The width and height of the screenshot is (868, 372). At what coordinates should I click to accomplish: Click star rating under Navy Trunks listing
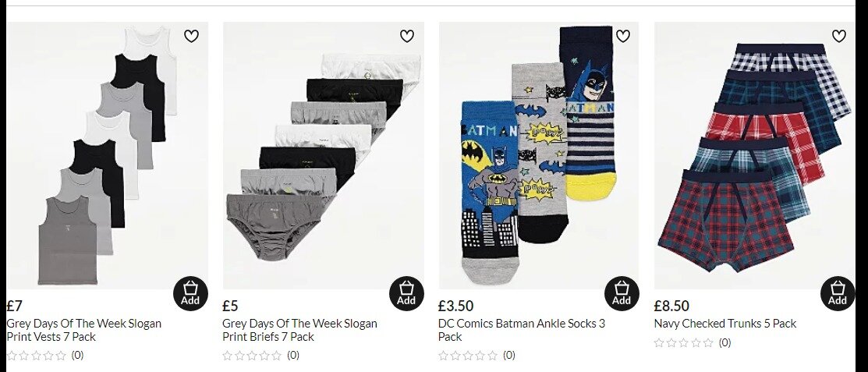(684, 343)
